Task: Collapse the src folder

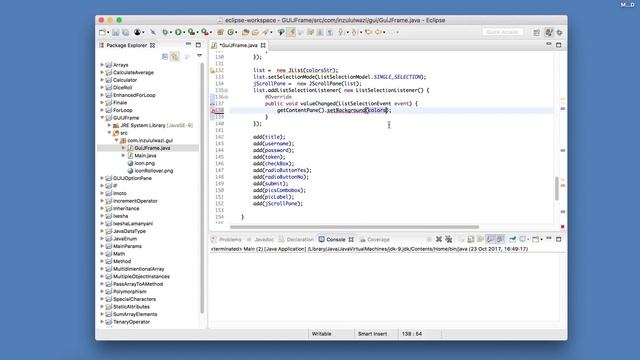Action: click(109, 133)
